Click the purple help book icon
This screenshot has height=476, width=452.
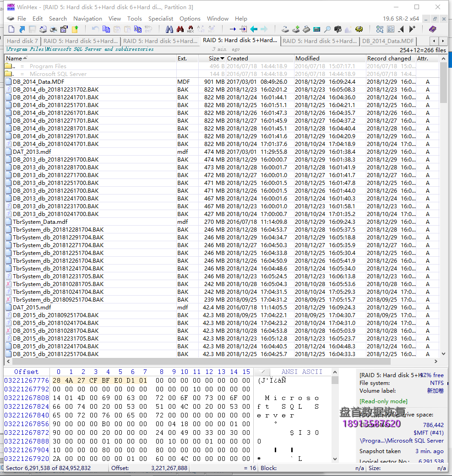[433, 29]
